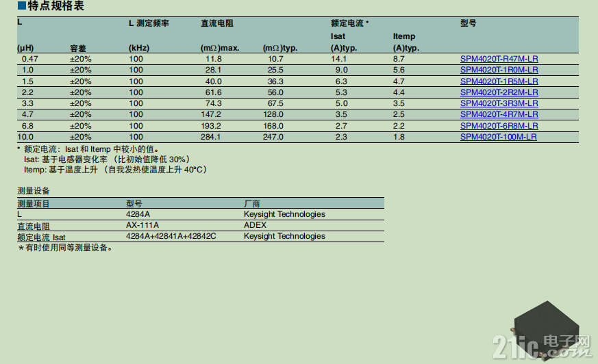Click the 147.2 max resistance value
The image size is (598, 364).
click(211, 115)
